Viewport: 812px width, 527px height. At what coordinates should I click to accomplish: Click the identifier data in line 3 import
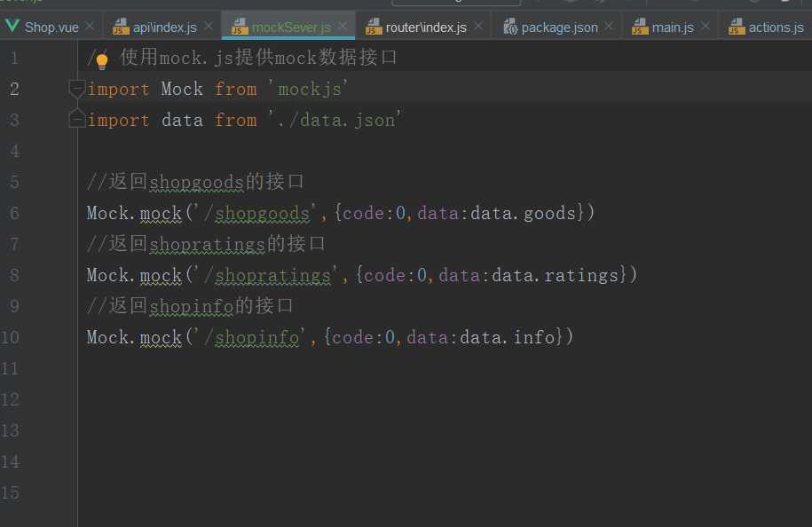coord(182,120)
